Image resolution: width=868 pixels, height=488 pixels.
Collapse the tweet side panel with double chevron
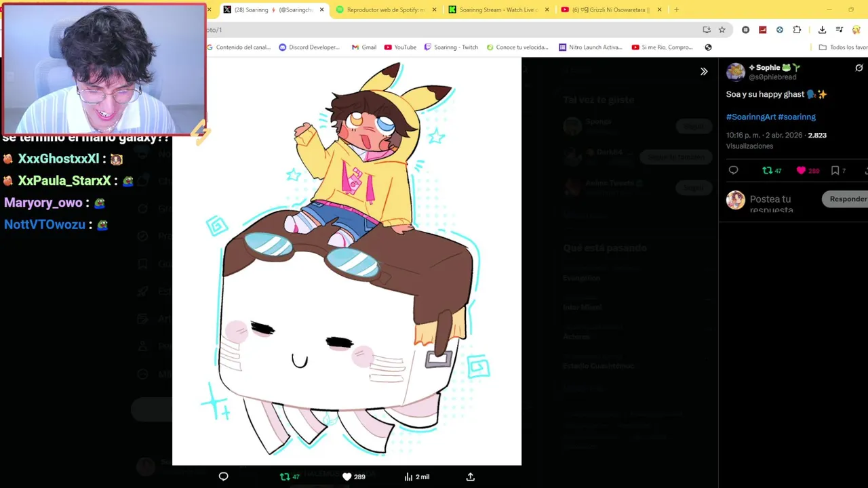[704, 71]
